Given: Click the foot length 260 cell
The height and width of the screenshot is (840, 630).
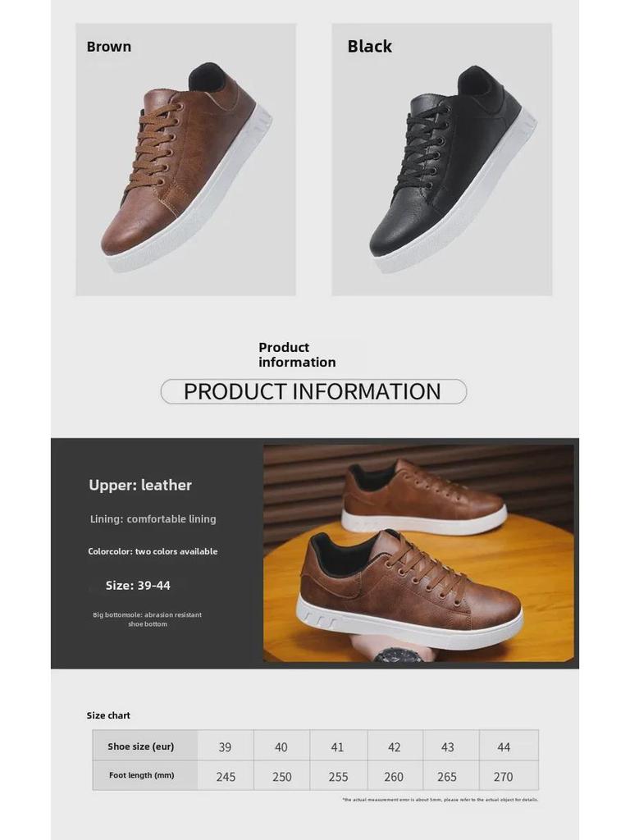Looking at the screenshot, I should pos(395,776).
